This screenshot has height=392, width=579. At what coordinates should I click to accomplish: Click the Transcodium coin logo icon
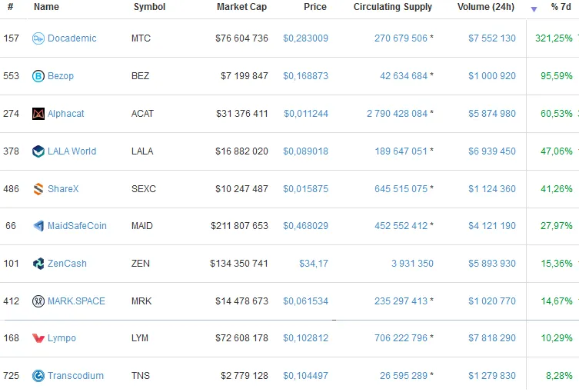pos(38,376)
